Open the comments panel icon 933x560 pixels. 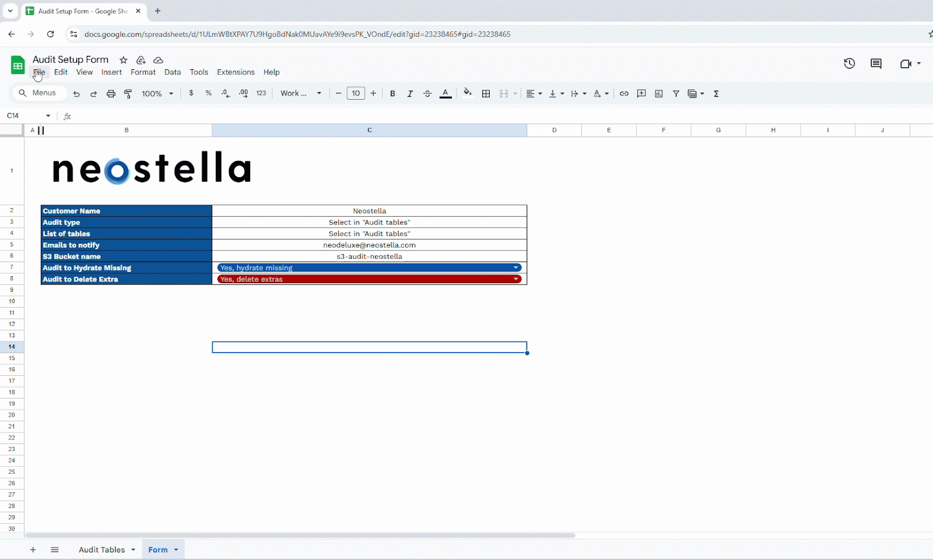click(876, 64)
